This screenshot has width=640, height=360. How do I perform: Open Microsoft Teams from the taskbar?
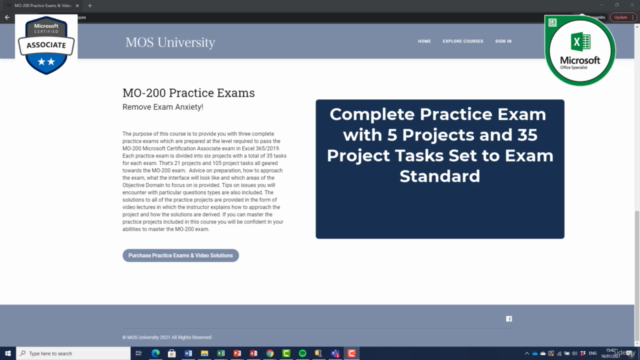[335, 353]
